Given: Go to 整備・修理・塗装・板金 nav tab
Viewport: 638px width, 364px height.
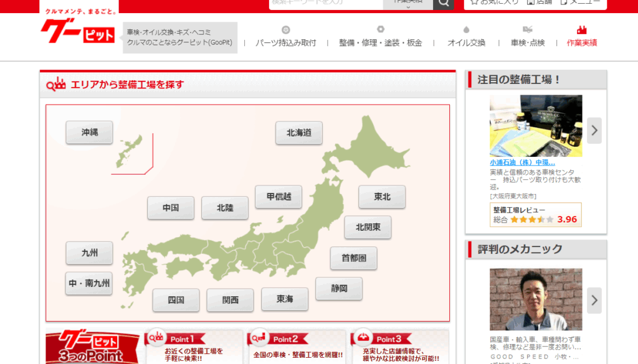Looking at the screenshot, I should pos(380,43).
